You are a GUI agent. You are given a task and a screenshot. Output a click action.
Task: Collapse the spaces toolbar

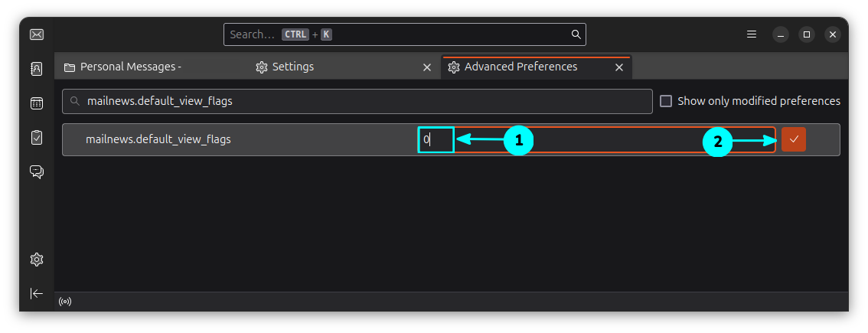point(37,293)
